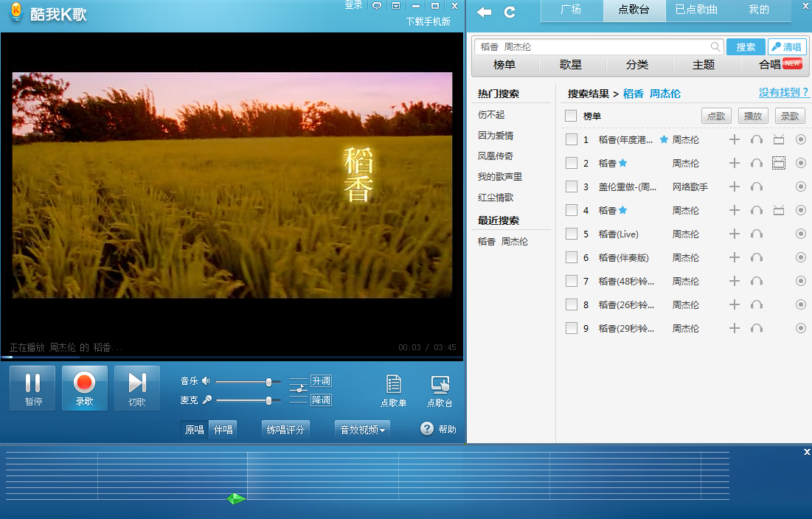The image size is (812, 519).
Task: Tick checkbox for 稻香(Live) row
Action: [x=571, y=234]
